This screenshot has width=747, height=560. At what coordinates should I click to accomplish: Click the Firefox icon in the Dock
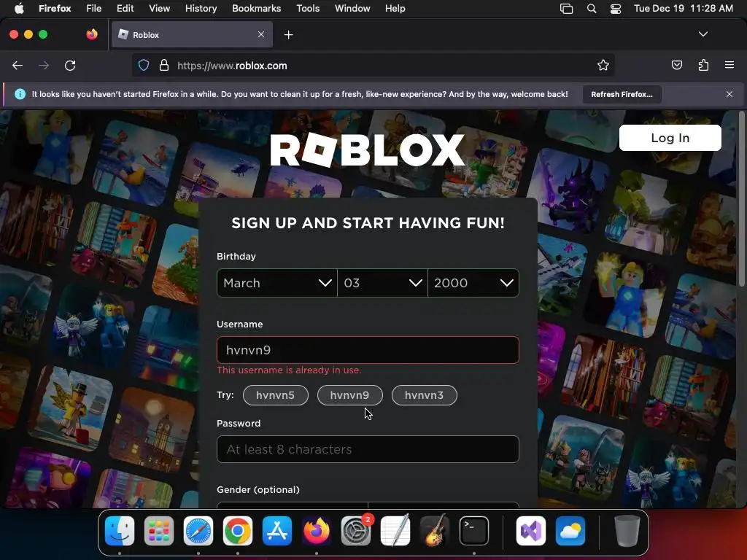pos(317,531)
